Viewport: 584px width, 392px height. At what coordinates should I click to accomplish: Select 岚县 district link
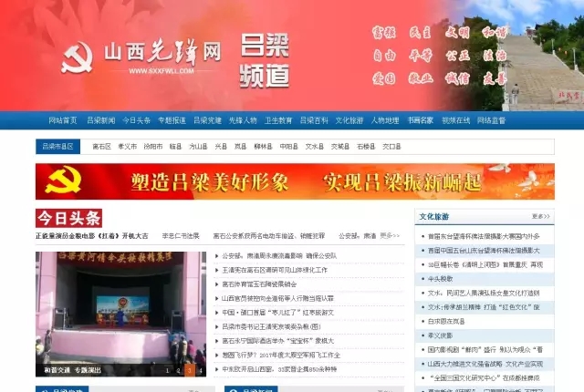240,147
